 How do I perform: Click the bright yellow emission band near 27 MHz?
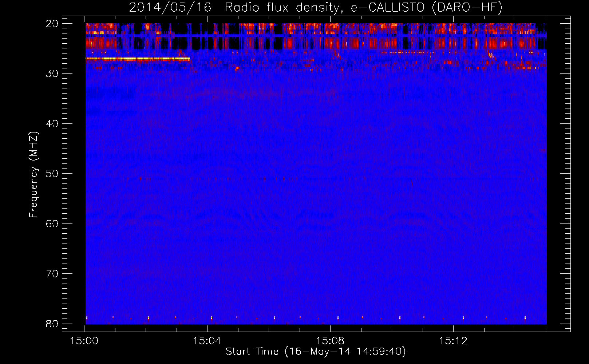coord(138,59)
